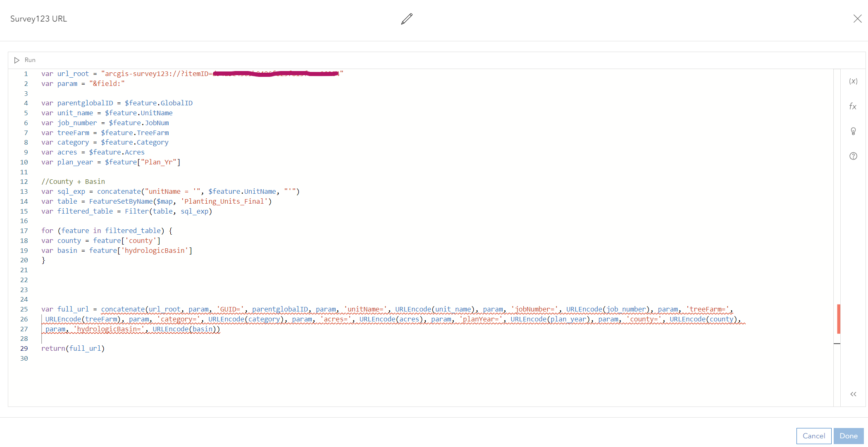Click the 'planYear=' string on line 26
Screen dimensions: 868x447
tap(481, 319)
